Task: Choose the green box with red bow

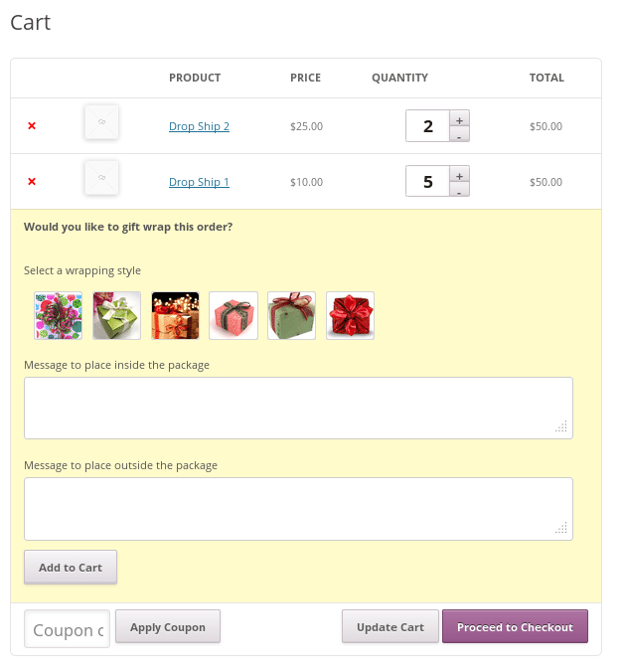Action: [292, 316]
